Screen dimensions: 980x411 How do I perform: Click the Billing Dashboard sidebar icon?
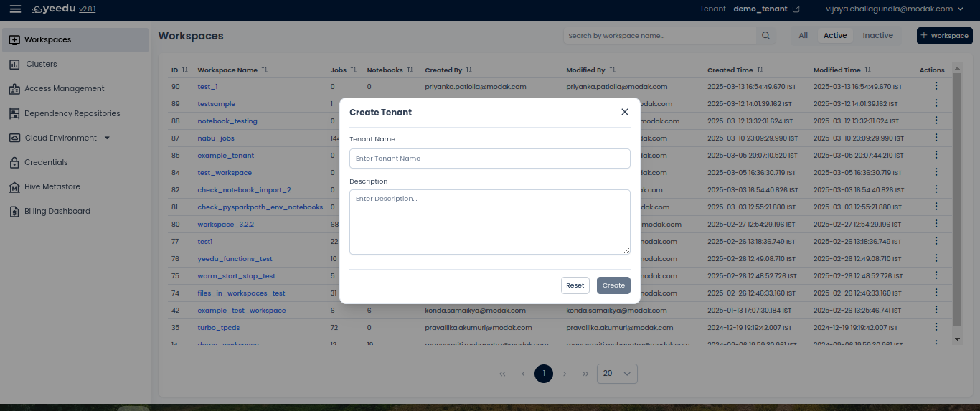pos(14,212)
